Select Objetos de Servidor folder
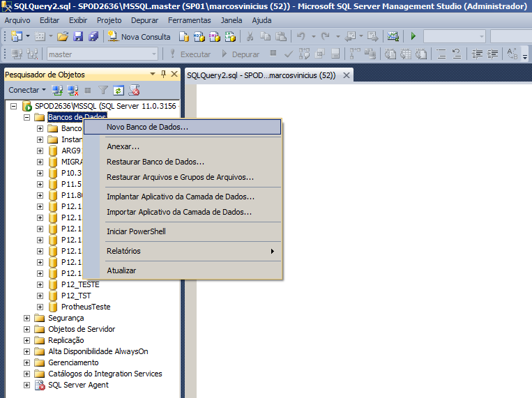Image resolution: width=532 pixels, height=398 pixels. click(x=82, y=329)
